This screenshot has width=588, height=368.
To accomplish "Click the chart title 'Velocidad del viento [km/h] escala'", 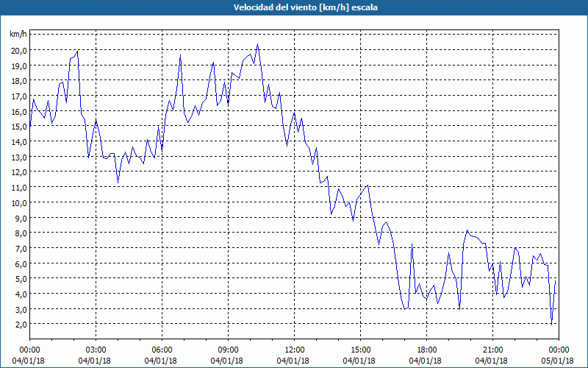I will 305,7.
